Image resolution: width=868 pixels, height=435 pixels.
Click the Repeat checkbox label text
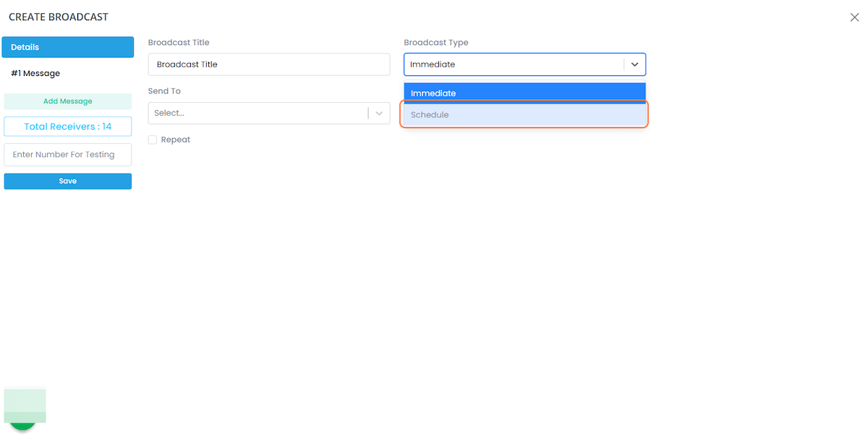pyautogui.click(x=176, y=140)
